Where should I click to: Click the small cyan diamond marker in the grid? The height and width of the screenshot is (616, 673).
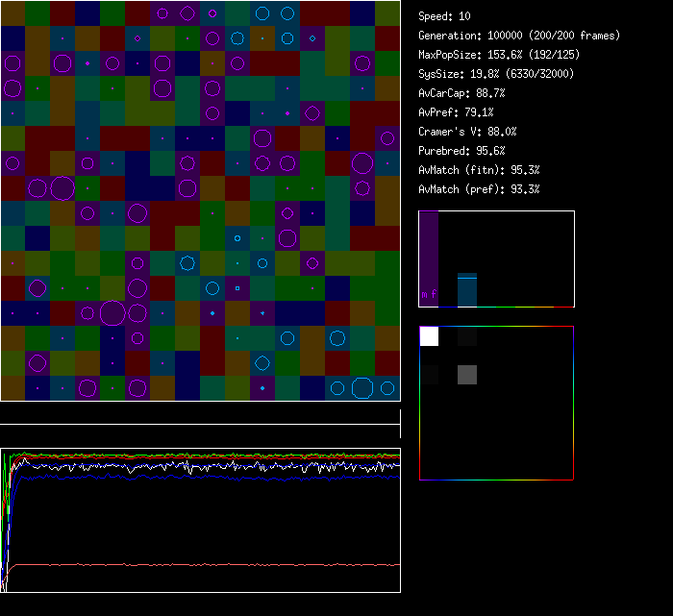click(312, 38)
